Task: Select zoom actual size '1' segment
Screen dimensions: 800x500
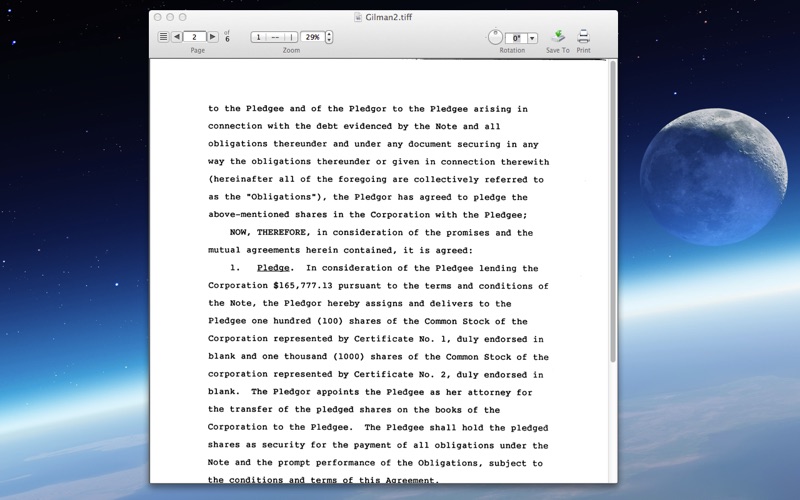Action: 259,37
